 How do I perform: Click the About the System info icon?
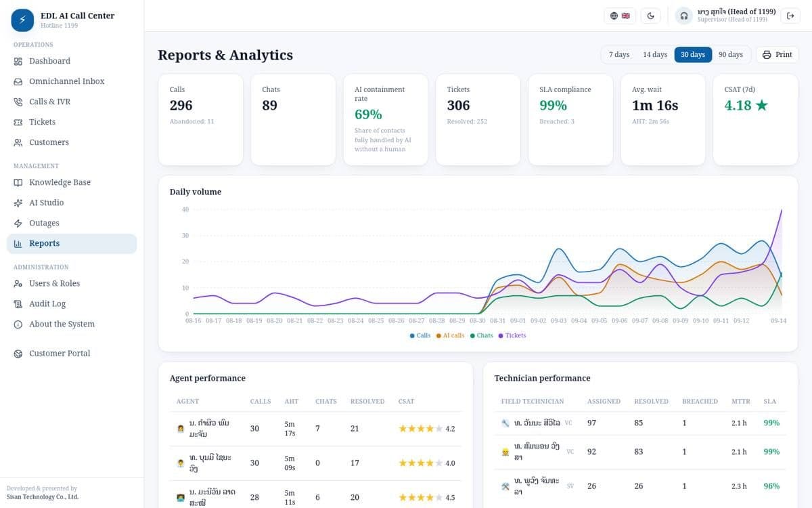coord(18,324)
